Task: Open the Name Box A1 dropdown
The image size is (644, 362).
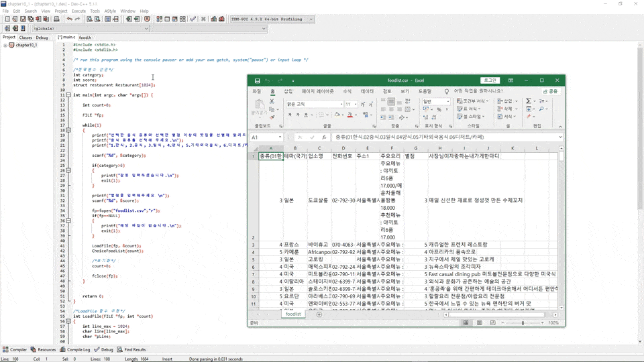Action: [280, 137]
